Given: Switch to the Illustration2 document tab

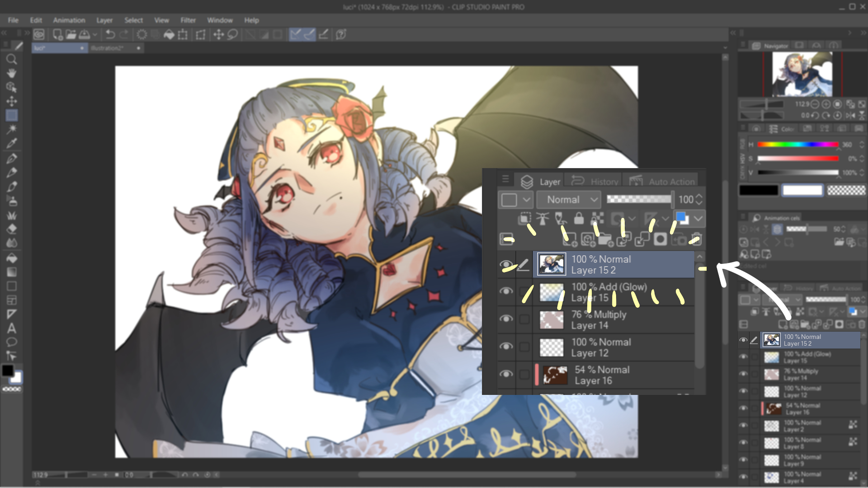Looking at the screenshot, I should (108, 48).
